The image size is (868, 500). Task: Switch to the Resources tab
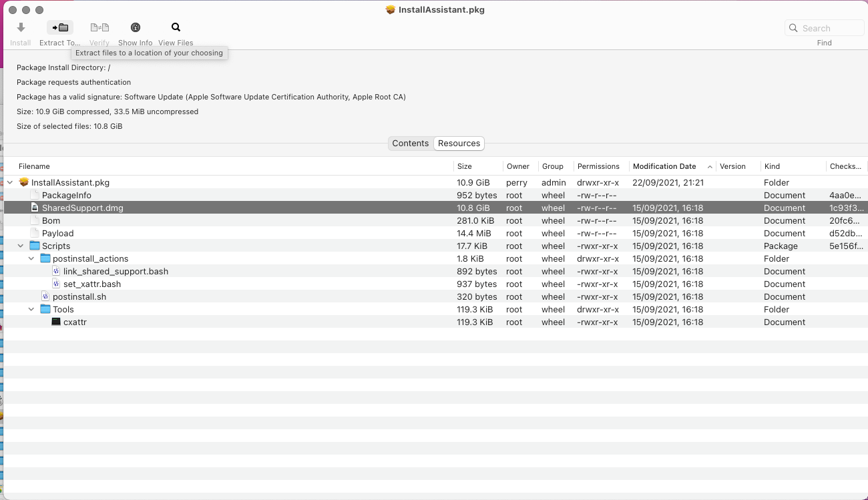pos(459,144)
